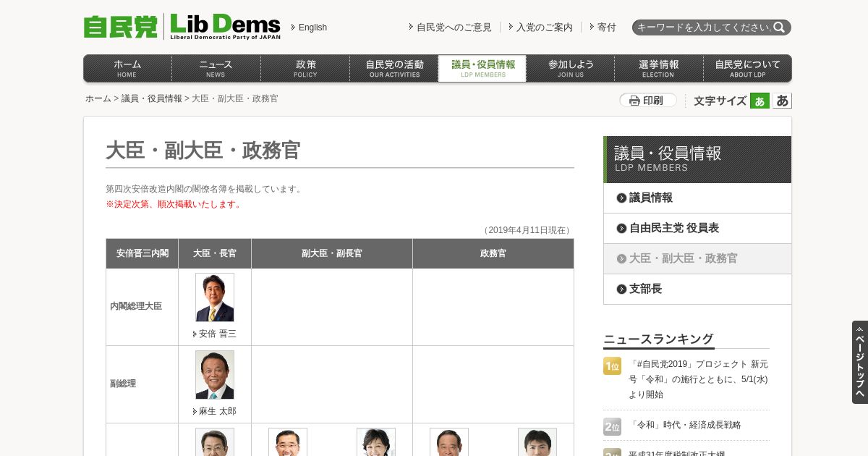Viewport: 868px width, 456px height.
Task: Open ranked news #自民党2019 プロジェクト article
Action: pyautogui.click(x=698, y=379)
